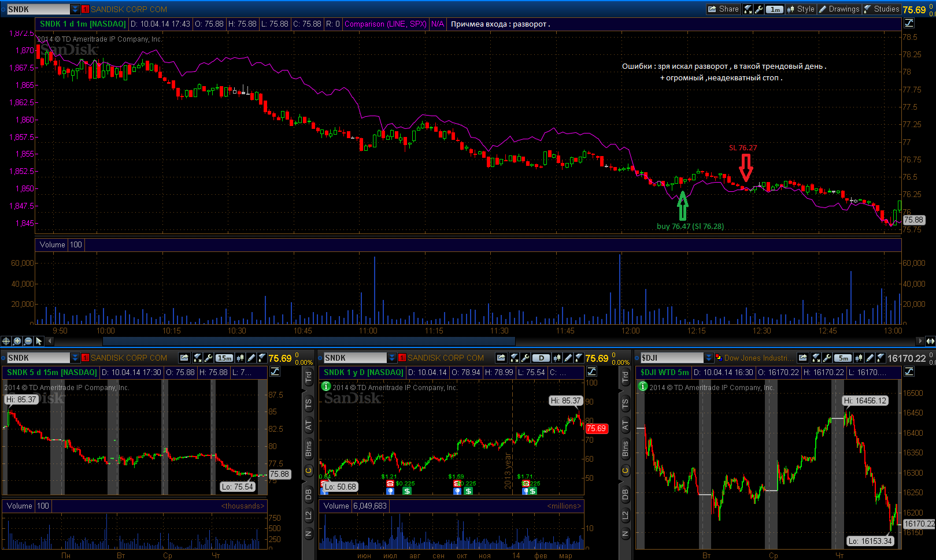Click the zoom out magnifier icon
The width and height of the screenshot is (936, 560).
pyautogui.click(x=28, y=341)
